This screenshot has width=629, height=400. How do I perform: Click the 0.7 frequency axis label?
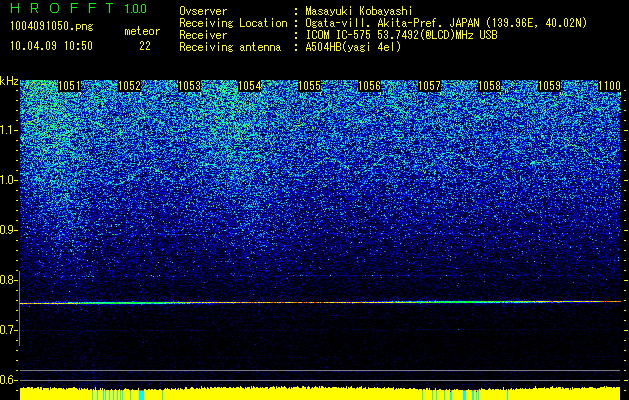[x=9, y=330]
